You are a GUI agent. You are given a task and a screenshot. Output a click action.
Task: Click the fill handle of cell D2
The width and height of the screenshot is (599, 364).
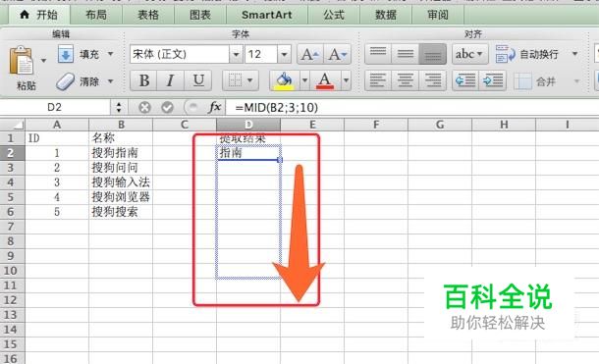tap(280, 160)
